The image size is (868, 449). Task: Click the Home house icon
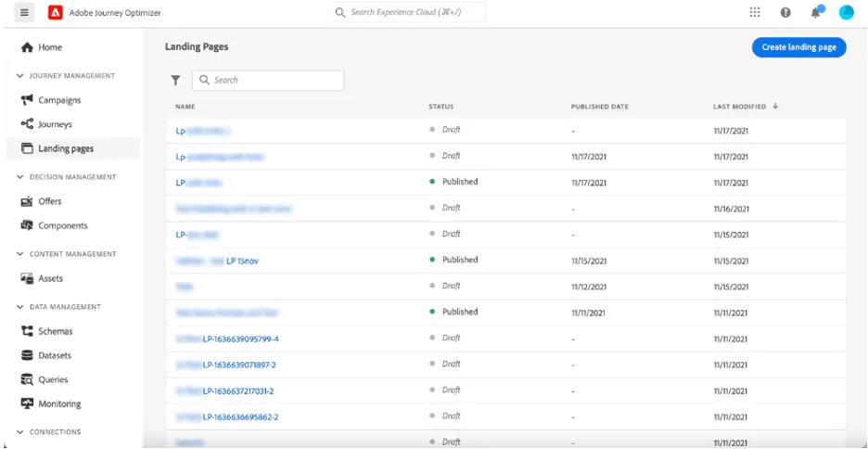[x=27, y=47]
